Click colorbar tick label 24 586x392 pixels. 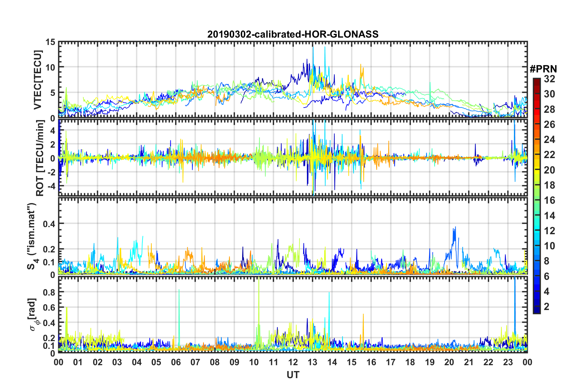click(x=549, y=140)
